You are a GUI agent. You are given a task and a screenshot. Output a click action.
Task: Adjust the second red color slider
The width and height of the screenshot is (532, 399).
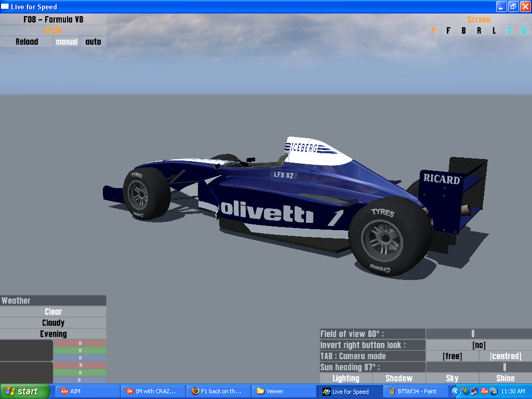coord(80,365)
